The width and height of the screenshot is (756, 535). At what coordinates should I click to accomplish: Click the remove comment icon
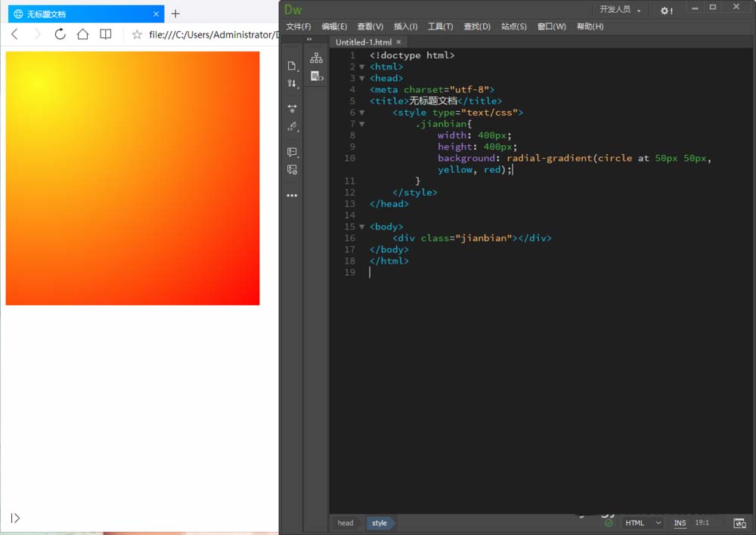[x=293, y=170]
